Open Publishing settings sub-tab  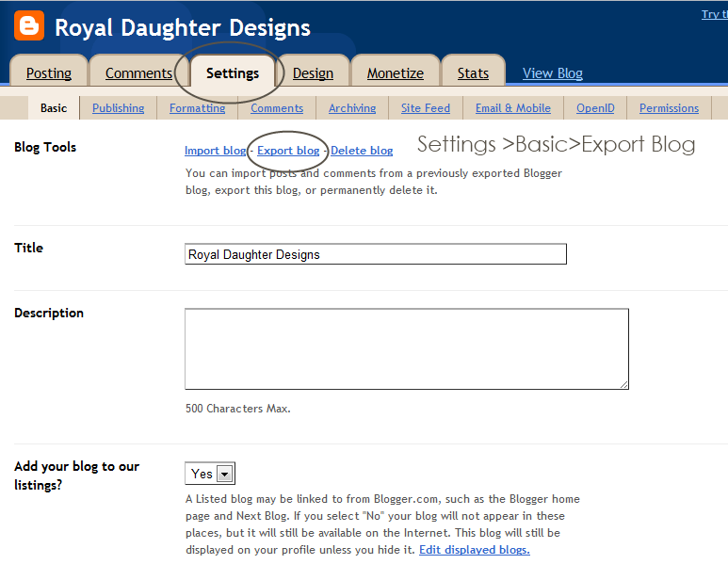[x=119, y=108]
